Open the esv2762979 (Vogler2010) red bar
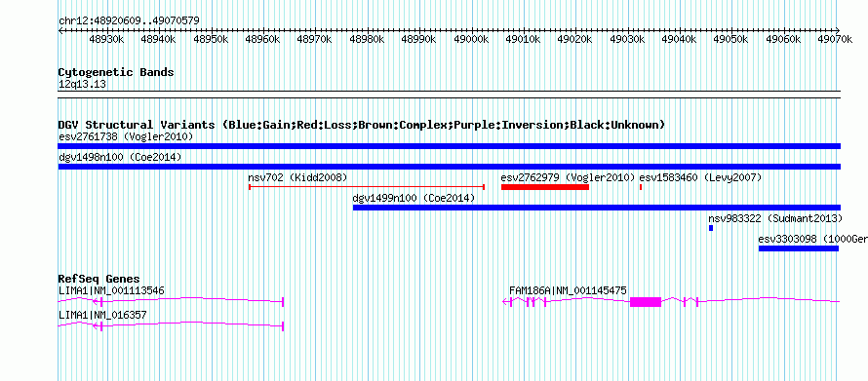This screenshot has height=381, width=868. tap(545, 187)
